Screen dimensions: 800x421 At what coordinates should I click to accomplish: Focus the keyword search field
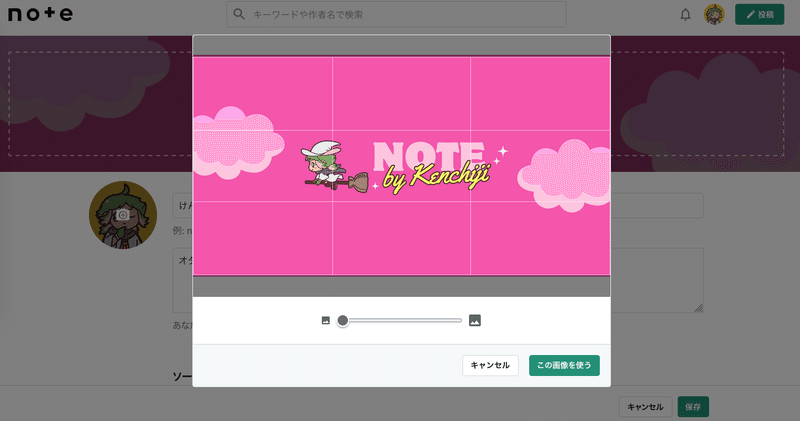coord(396,14)
